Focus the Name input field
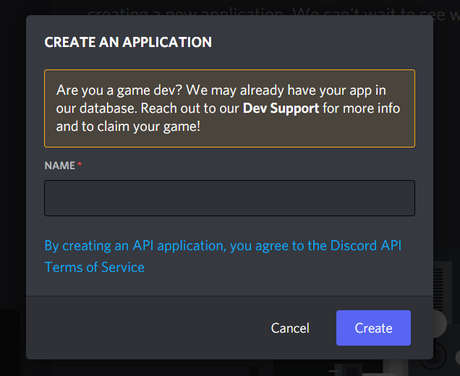This screenshot has width=460, height=376. tap(229, 198)
